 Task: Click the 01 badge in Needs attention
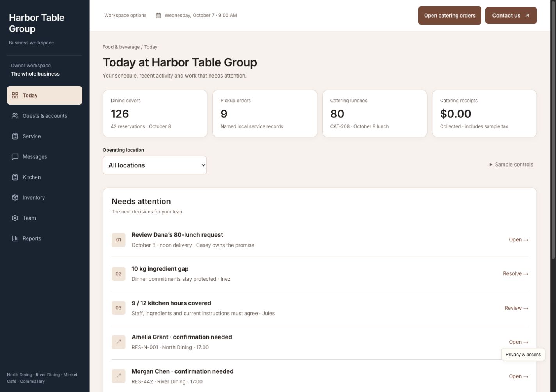[119, 240]
